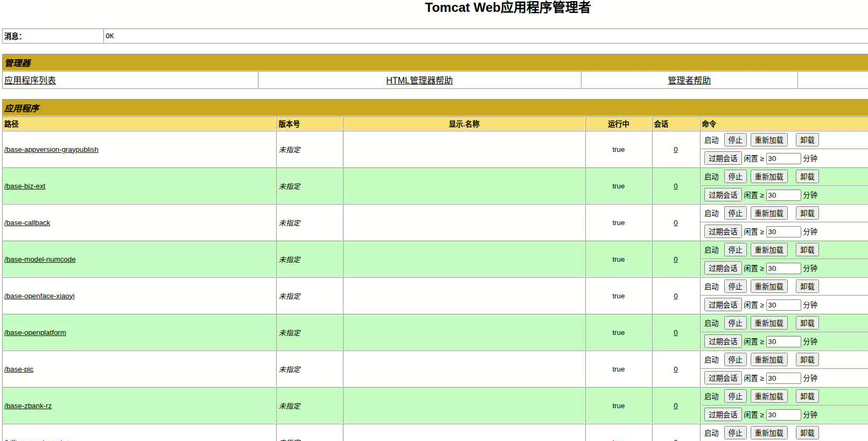Screen dimensions: 868x441
Task: View session count for /base-openplatform
Action: [676, 333]
